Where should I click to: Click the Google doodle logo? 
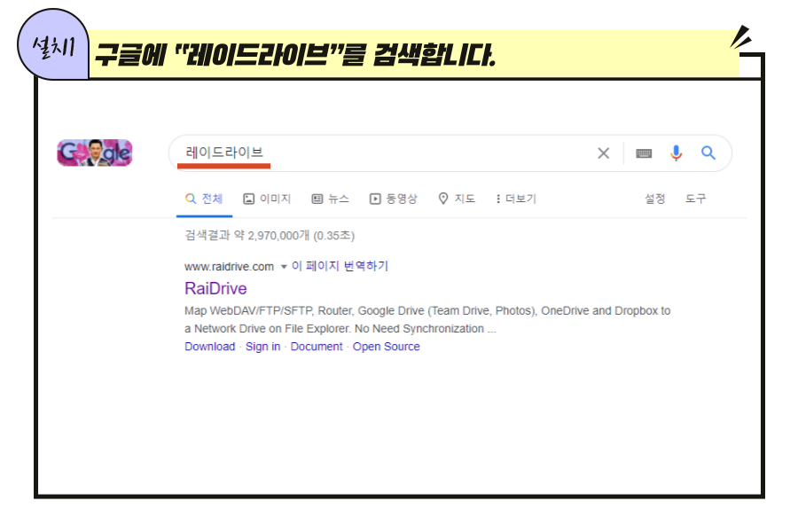[95, 153]
